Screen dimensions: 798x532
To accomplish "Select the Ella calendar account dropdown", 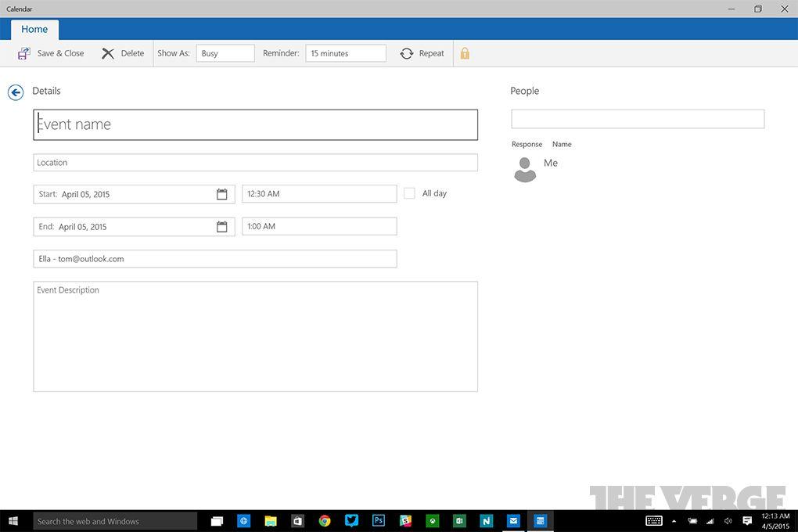I will pos(215,259).
